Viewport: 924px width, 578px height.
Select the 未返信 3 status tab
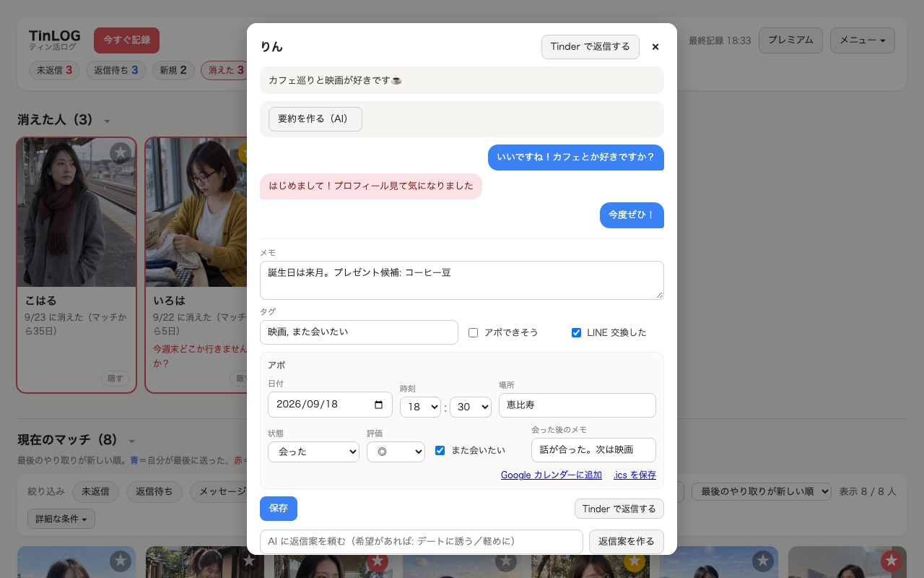(54, 71)
